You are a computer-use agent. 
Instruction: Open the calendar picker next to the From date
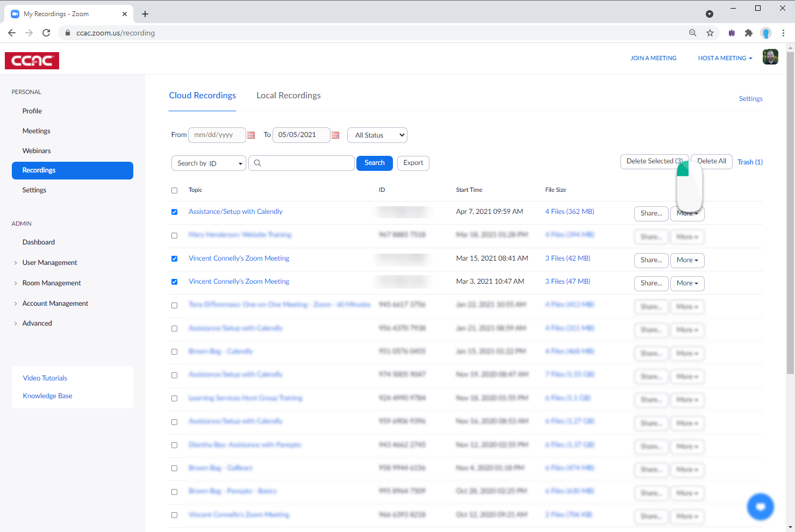(x=251, y=135)
